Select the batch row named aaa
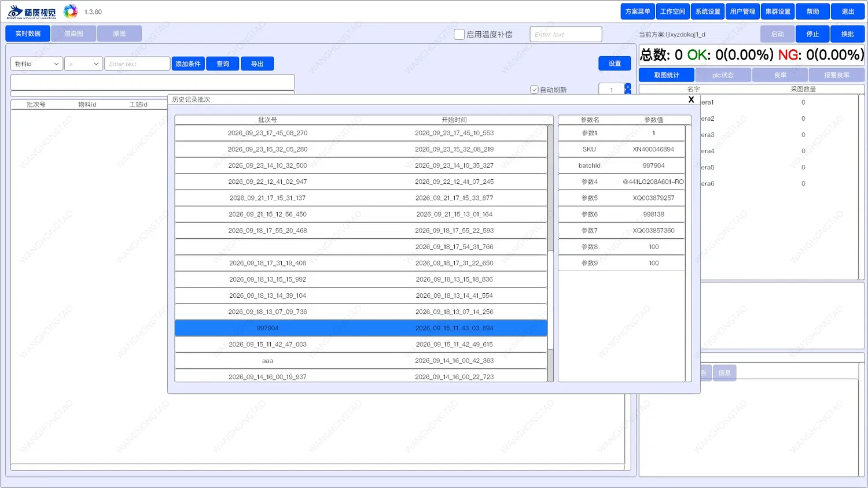868x488 pixels. [x=361, y=361]
